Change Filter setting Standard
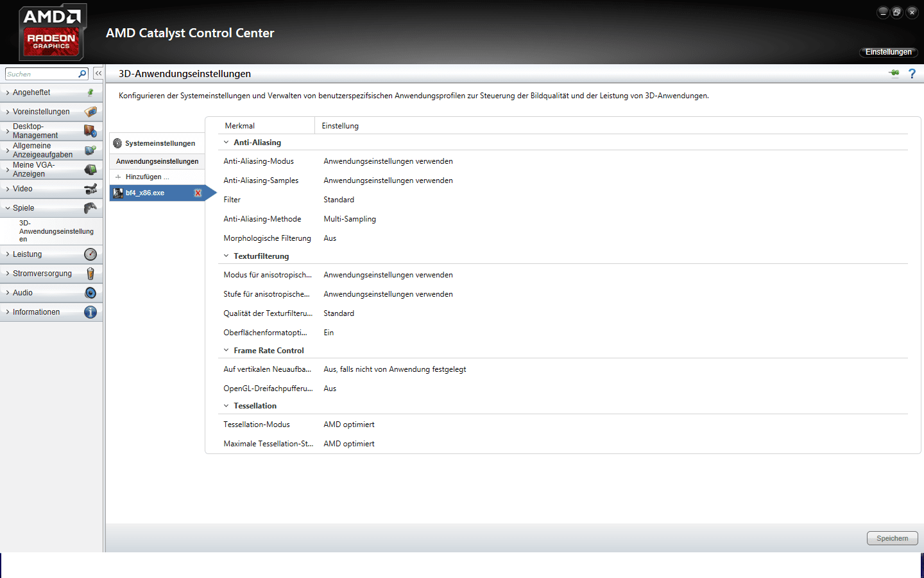 tap(339, 200)
